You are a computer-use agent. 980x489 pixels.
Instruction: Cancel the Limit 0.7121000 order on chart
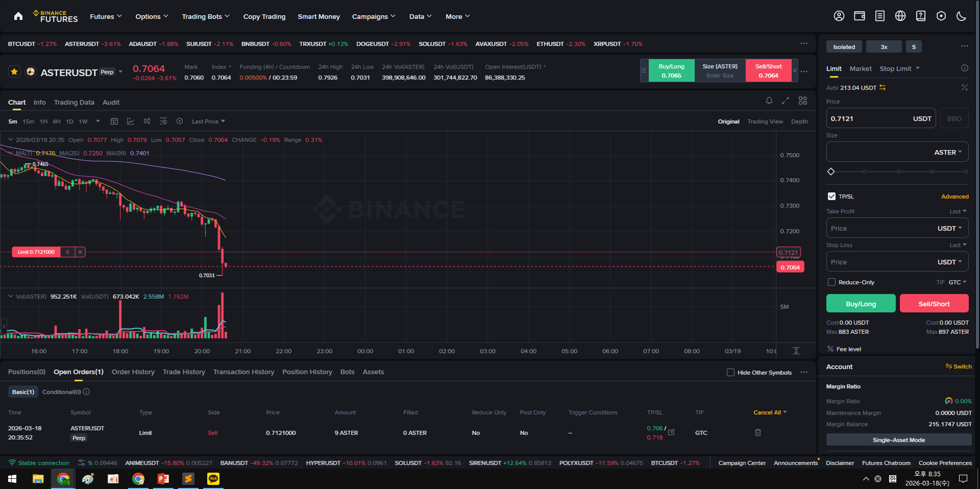[x=80, y=252]
